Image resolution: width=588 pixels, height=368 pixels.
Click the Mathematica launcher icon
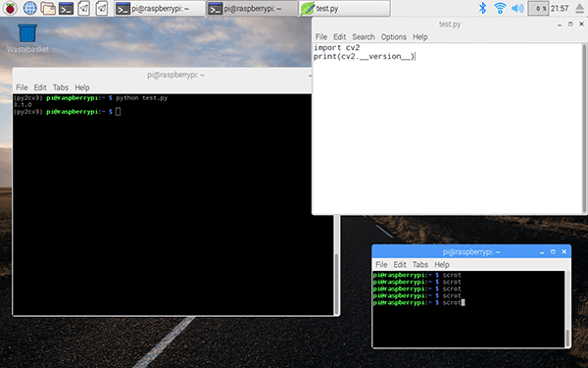[x=84, y=8]
